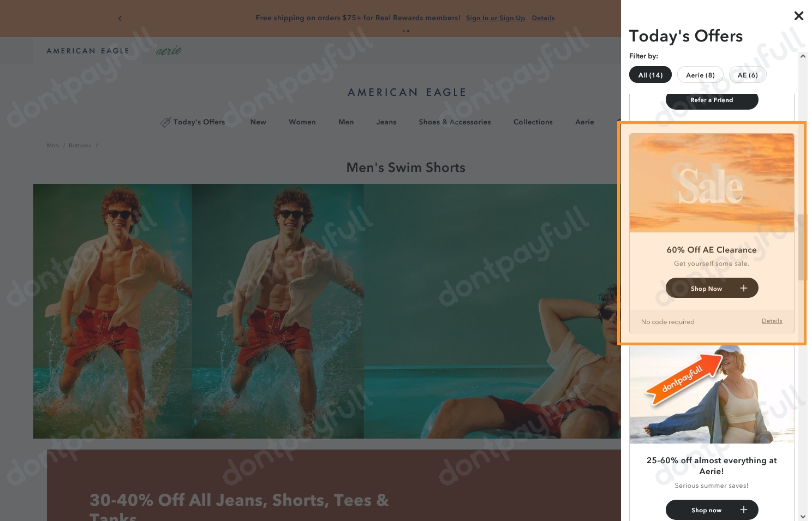This screenshot has height=521, width=812.
Task: Click the scroll-up arrow in the offers panel
Action: tap(803, 56)
